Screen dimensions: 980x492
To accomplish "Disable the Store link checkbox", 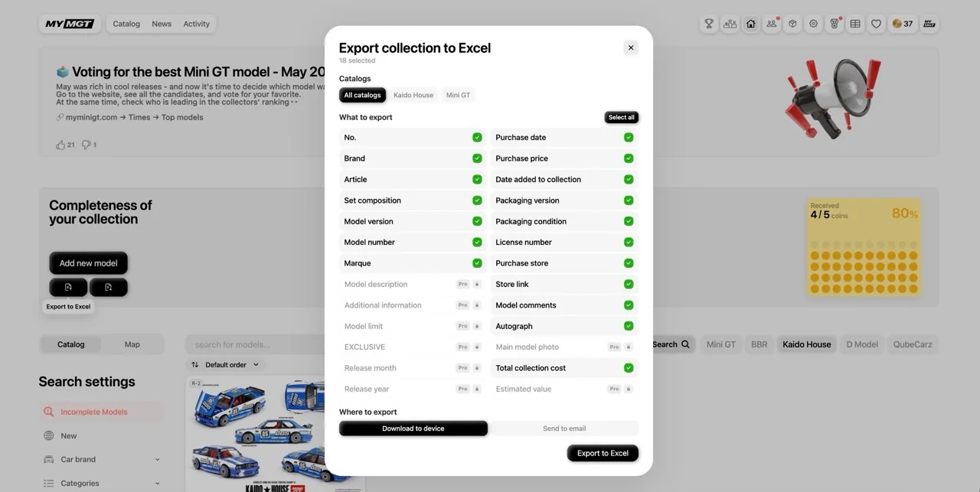I will (x=629, y=284).
